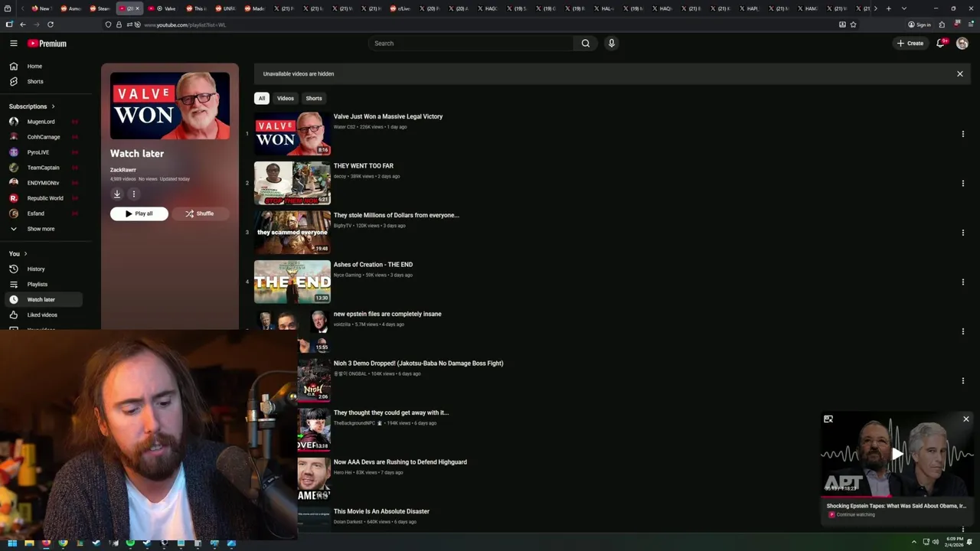Open Liked videos in the sidebar
980x551 pixels.
pyautogui.click(x=43, y=315)
